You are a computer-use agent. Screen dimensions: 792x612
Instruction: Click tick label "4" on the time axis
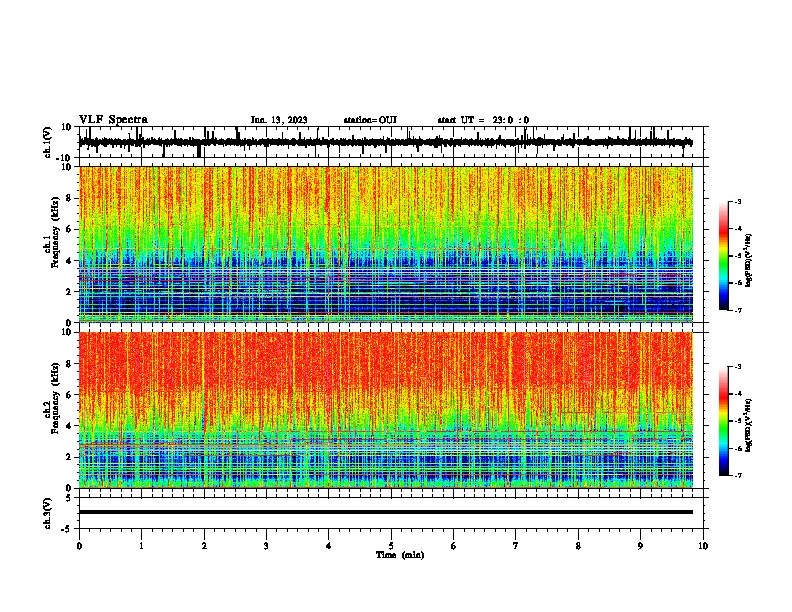point(329,546)
